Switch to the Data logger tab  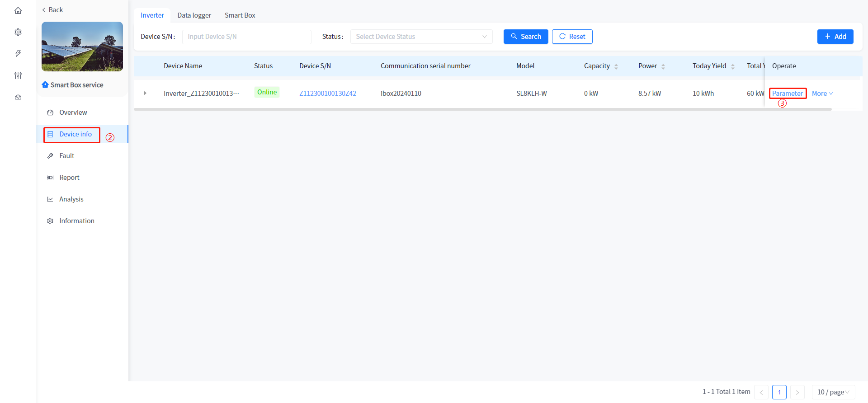194,15
